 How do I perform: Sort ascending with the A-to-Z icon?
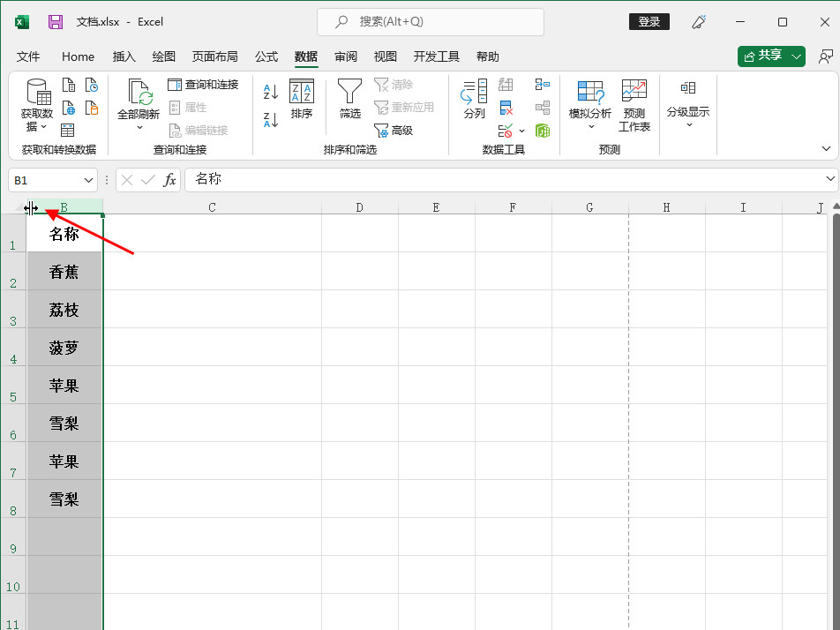point(271,91)
